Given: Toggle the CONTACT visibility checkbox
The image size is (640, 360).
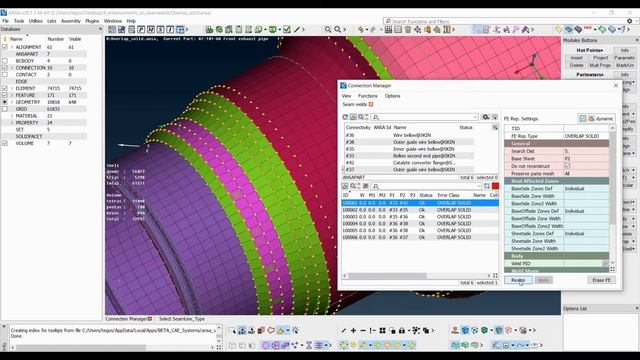Looking at the screenshot, I should pyautogui.click(x=5, y=75).
